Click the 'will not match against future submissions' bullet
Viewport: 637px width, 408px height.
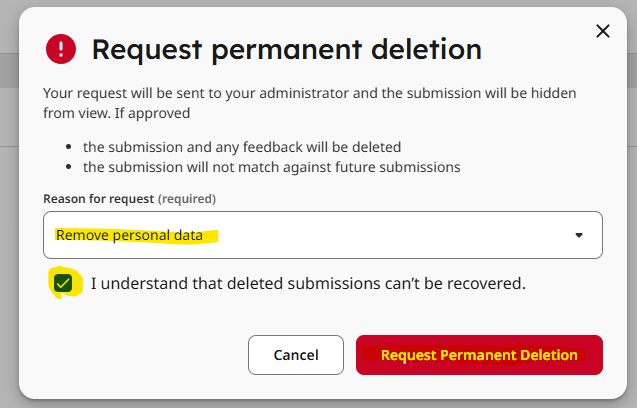click(x=272, y=166)
